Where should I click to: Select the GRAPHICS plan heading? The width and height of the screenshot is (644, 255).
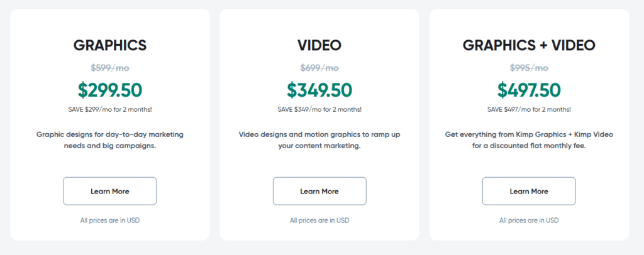click(110, 45)
